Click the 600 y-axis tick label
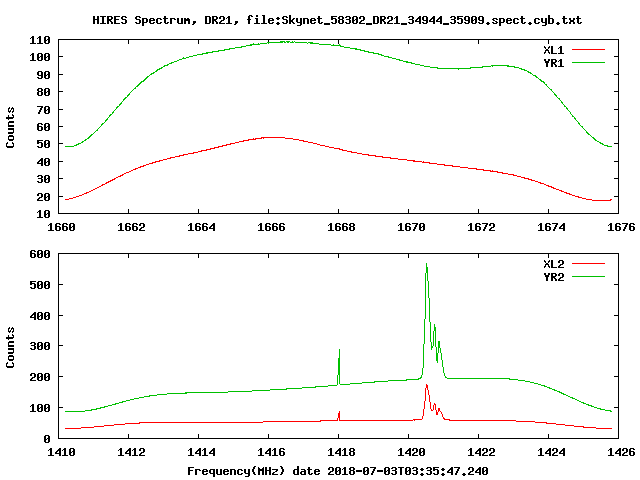Image resolution: width=640 pixels, height=480 pixels. (40, 254)
